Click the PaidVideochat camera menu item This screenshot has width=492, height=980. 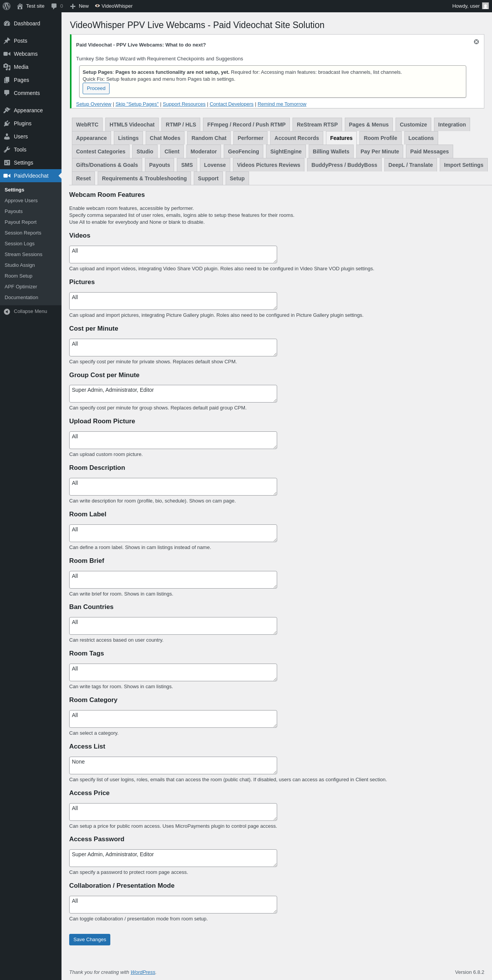click(x=31, y=176)
